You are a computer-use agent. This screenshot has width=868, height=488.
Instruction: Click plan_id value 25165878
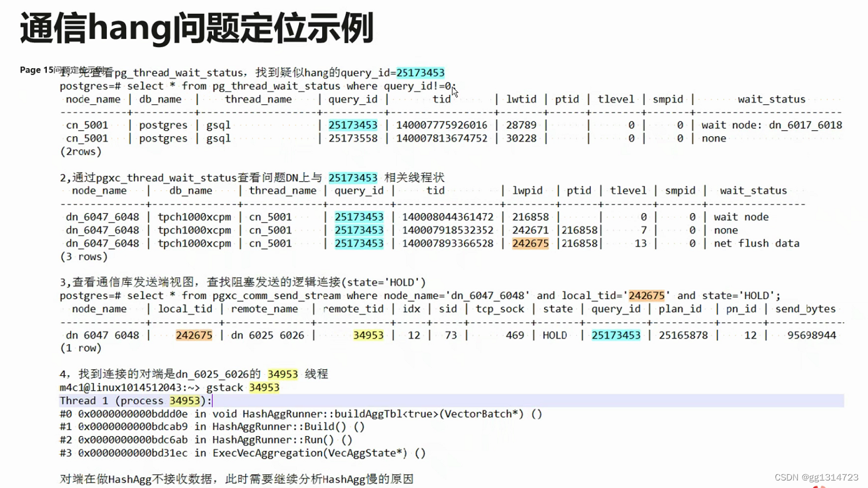click(684, 335)
